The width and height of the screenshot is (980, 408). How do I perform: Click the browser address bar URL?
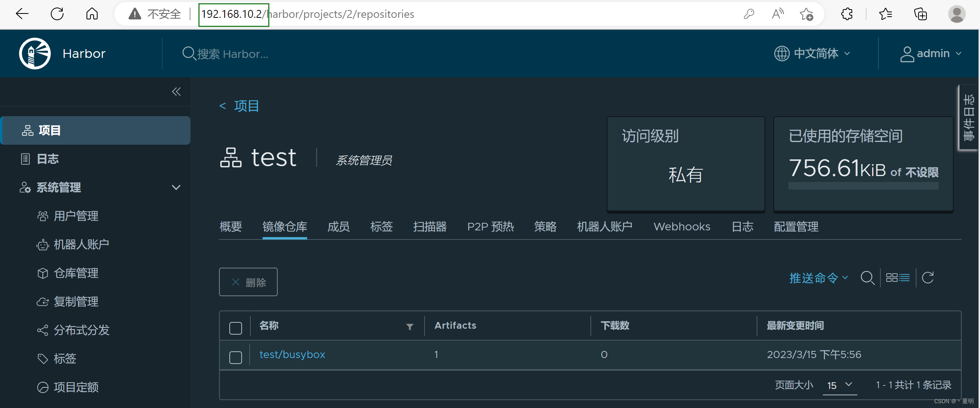(x=307, y=14)
